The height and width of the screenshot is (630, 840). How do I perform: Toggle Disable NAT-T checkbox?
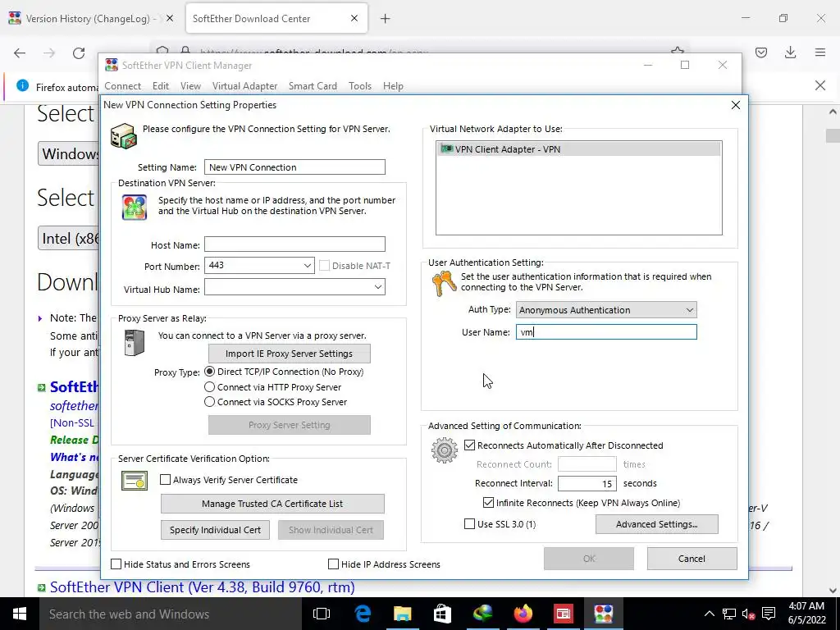tap(324, 266)
